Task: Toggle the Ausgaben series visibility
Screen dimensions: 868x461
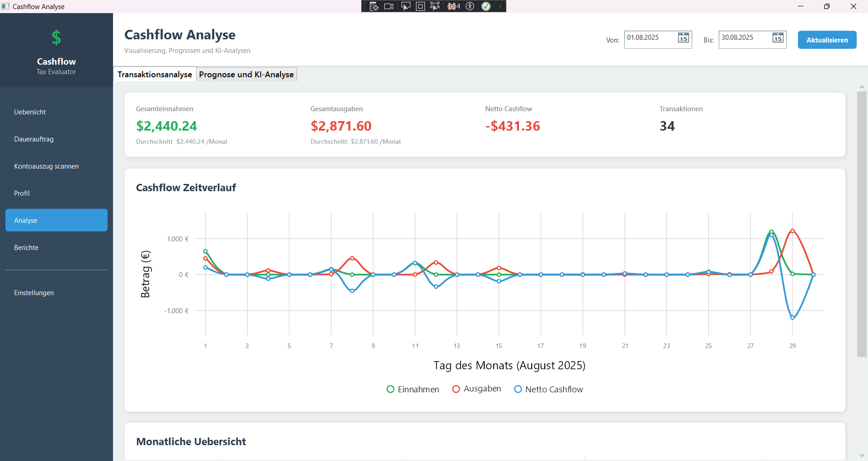Action: 476,389
